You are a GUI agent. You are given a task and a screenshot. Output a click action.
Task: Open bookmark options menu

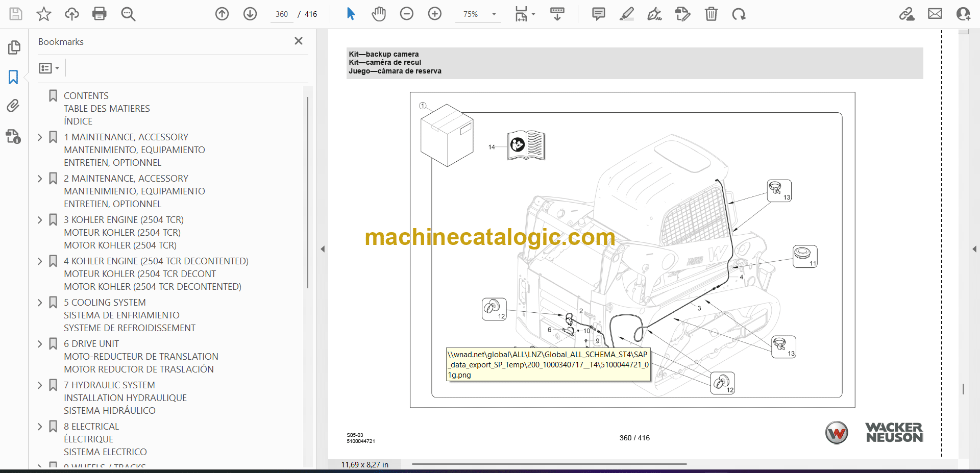pos(49,68)
